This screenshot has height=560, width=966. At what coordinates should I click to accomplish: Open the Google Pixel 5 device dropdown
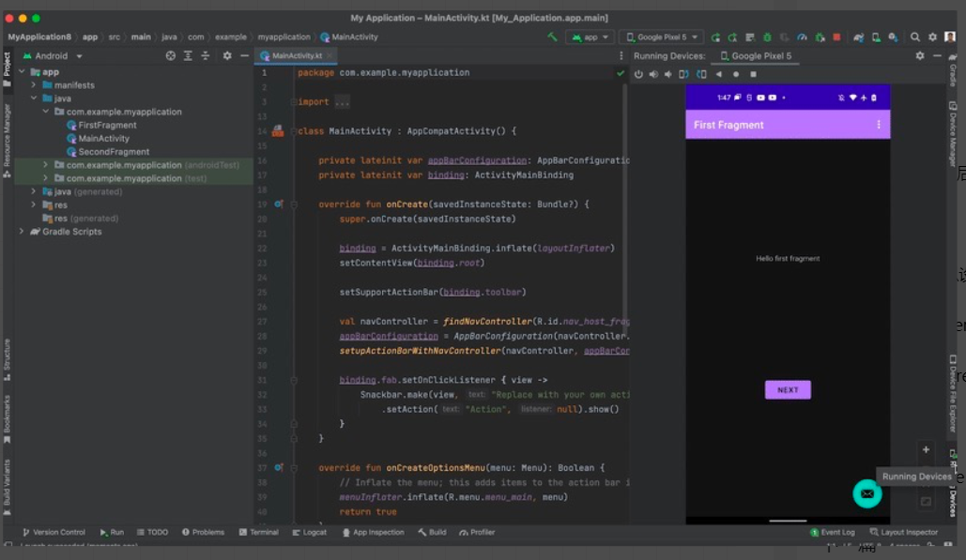click(662, 37)
